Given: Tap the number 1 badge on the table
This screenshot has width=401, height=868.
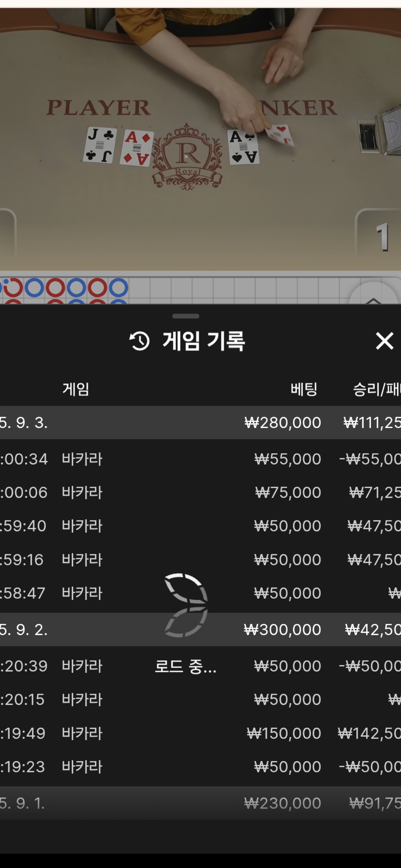Looking at the screenshot, I should (382, 237).
